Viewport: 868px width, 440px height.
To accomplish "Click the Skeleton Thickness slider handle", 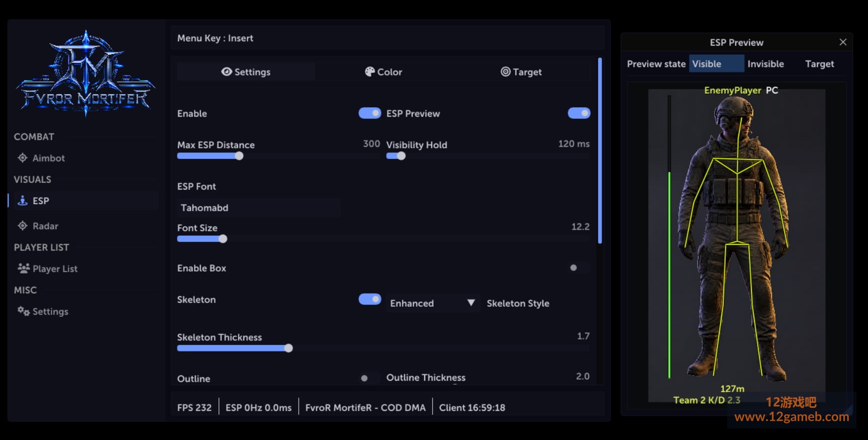I will point(288,348).
